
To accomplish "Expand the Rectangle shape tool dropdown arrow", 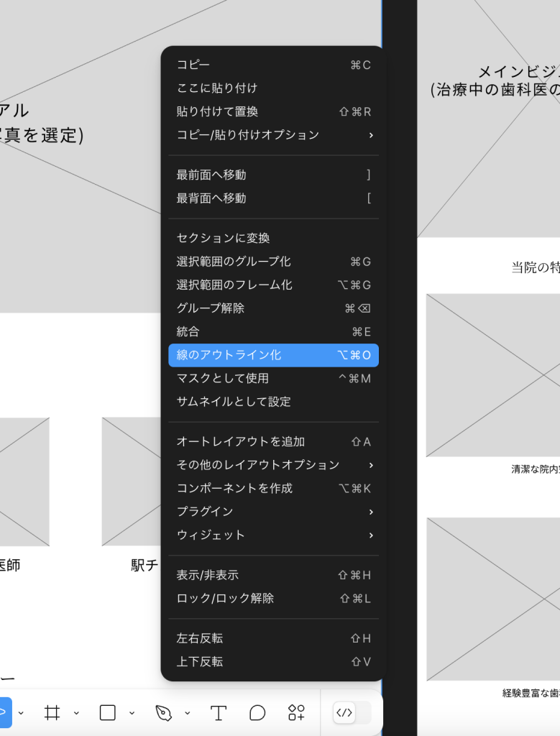I will pyautogui.click(x=132, y=713).
